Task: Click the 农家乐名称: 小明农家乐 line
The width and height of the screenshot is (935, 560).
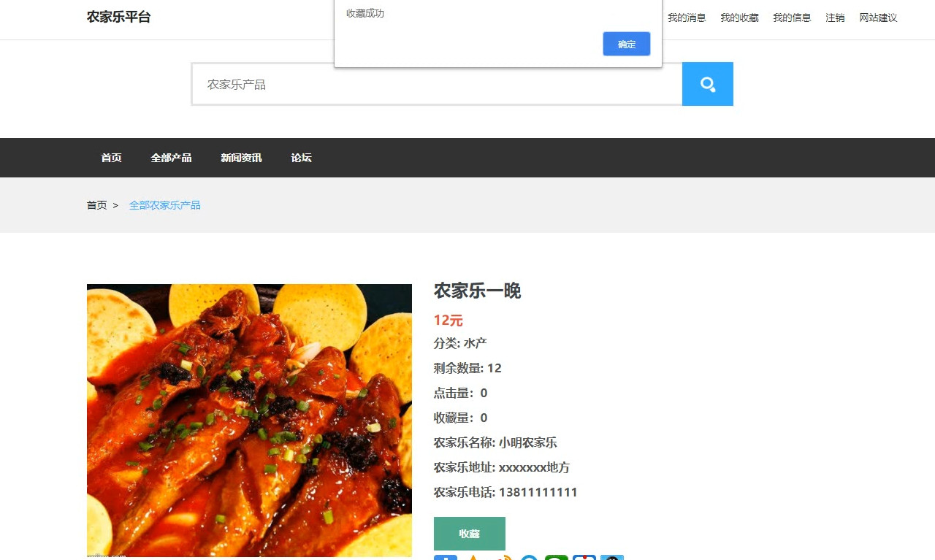Action: click(x=495, y=442)
